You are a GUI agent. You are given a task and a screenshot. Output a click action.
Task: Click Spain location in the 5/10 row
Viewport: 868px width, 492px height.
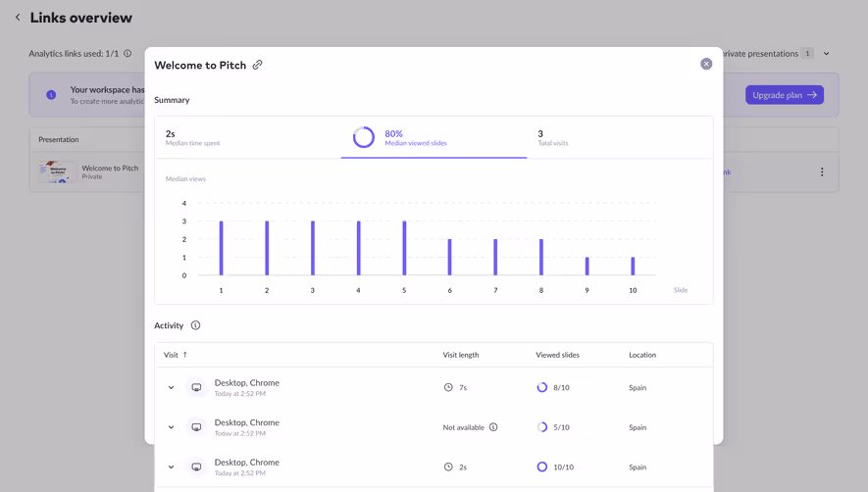[x=638, y=427]
